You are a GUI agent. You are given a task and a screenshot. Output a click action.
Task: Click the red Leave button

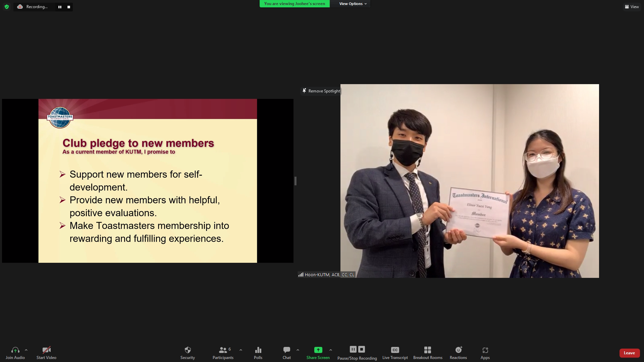629,353
